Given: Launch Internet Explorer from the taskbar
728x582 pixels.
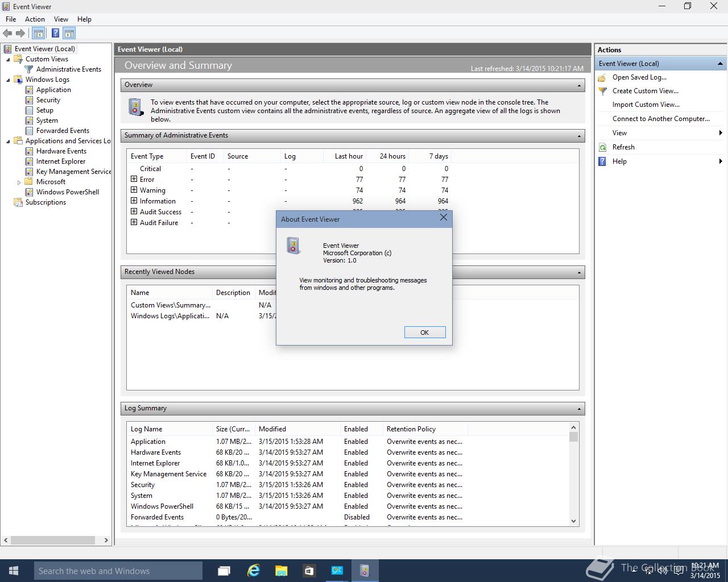Looking at the screenshot, I should [x=253, y=571].
